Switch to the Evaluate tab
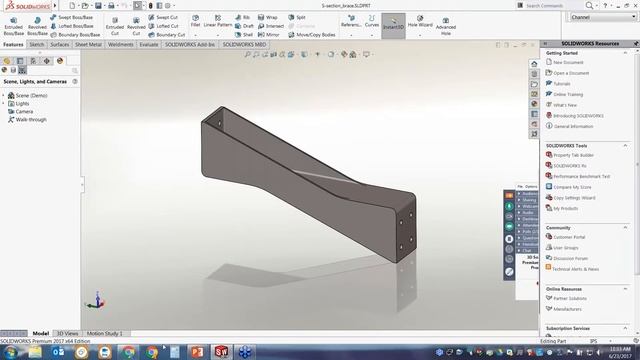 (x=149, y=44)
